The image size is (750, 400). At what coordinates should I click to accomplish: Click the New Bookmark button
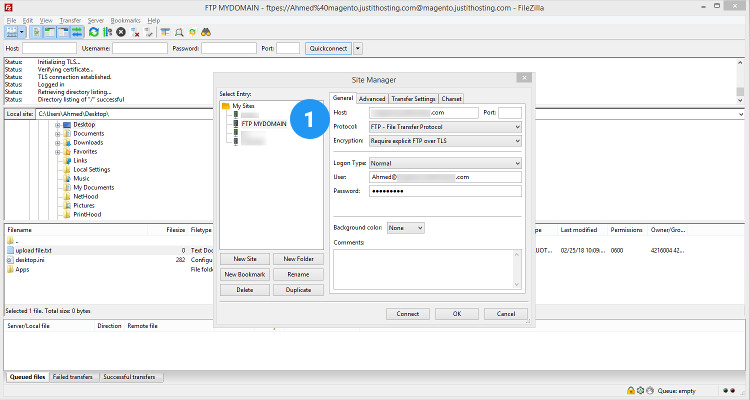pos(245,275)
